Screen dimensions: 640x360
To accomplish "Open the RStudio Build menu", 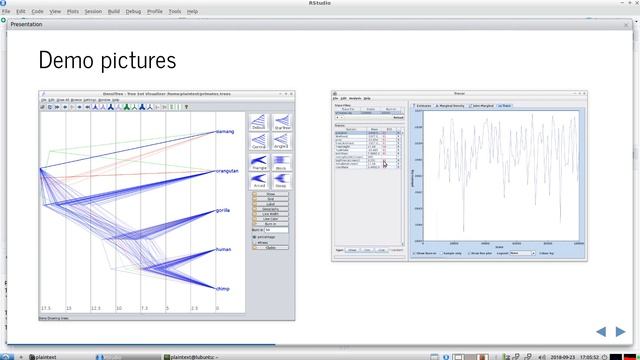I will [114, 11].
